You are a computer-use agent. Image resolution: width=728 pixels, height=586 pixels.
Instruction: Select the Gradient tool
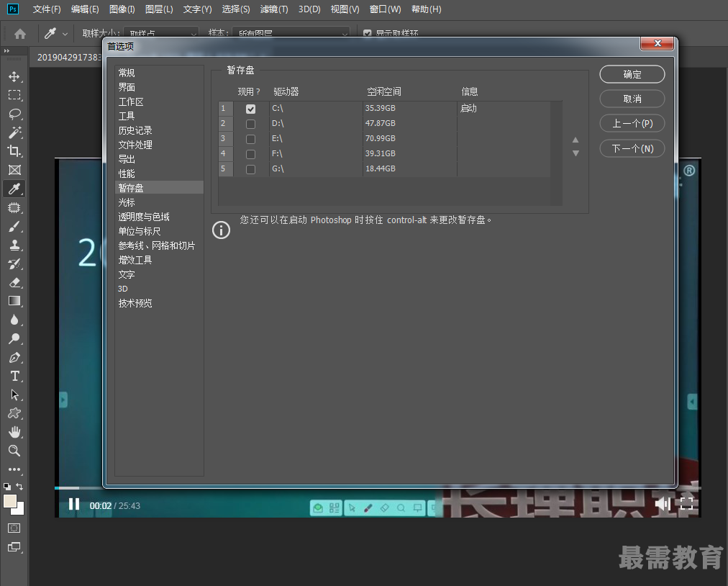(x=14, y=301)
